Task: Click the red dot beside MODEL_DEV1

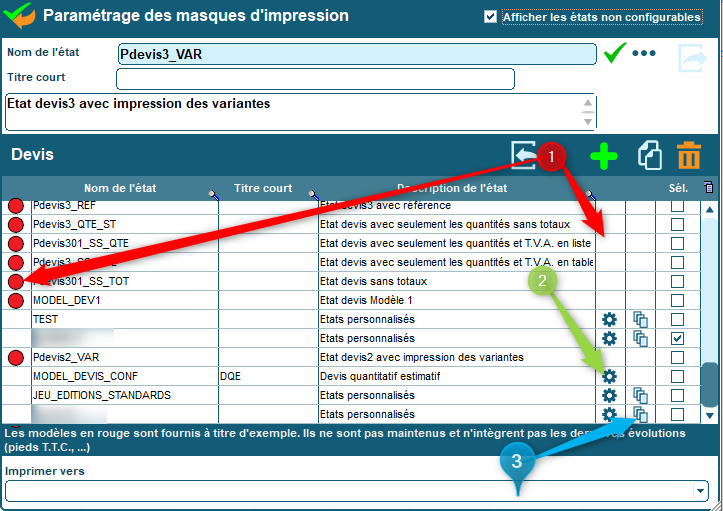Action: [16, 300]
